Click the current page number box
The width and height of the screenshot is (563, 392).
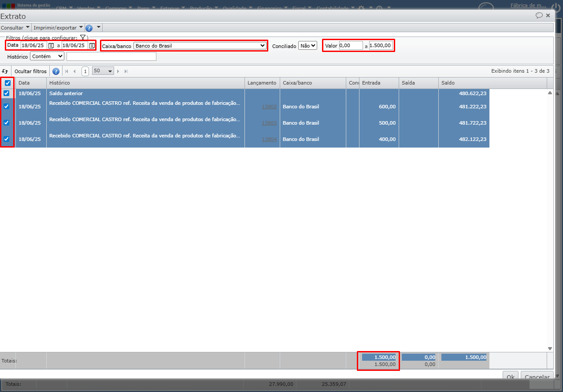click(85, 71)
